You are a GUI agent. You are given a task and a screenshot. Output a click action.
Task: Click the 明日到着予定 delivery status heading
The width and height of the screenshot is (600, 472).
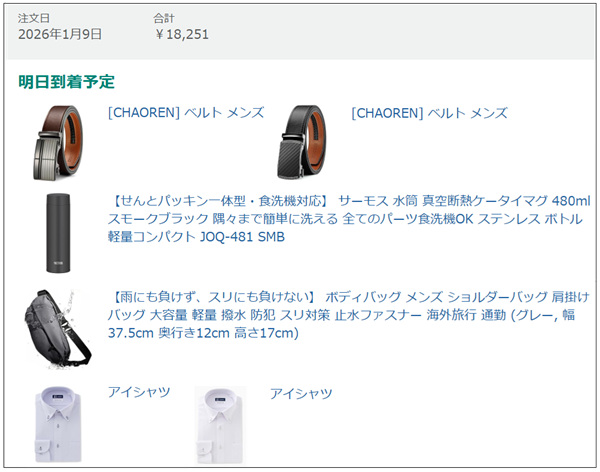tap(66, 82)
